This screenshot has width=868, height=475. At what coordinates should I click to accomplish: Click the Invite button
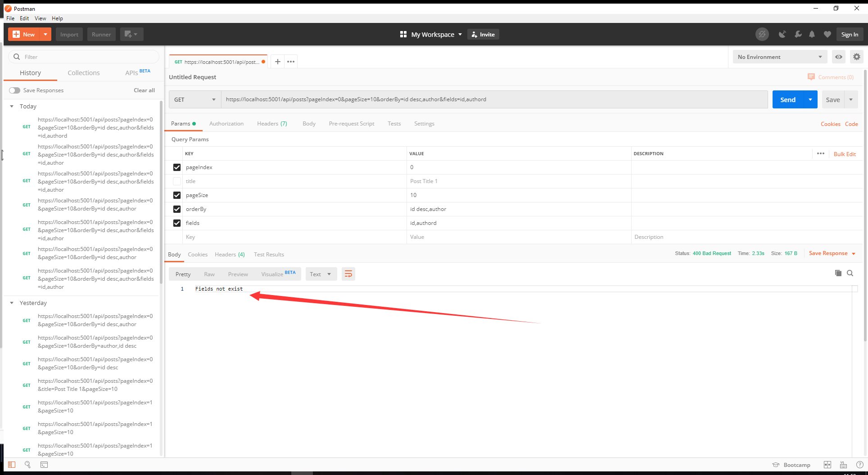click(483, 34)
